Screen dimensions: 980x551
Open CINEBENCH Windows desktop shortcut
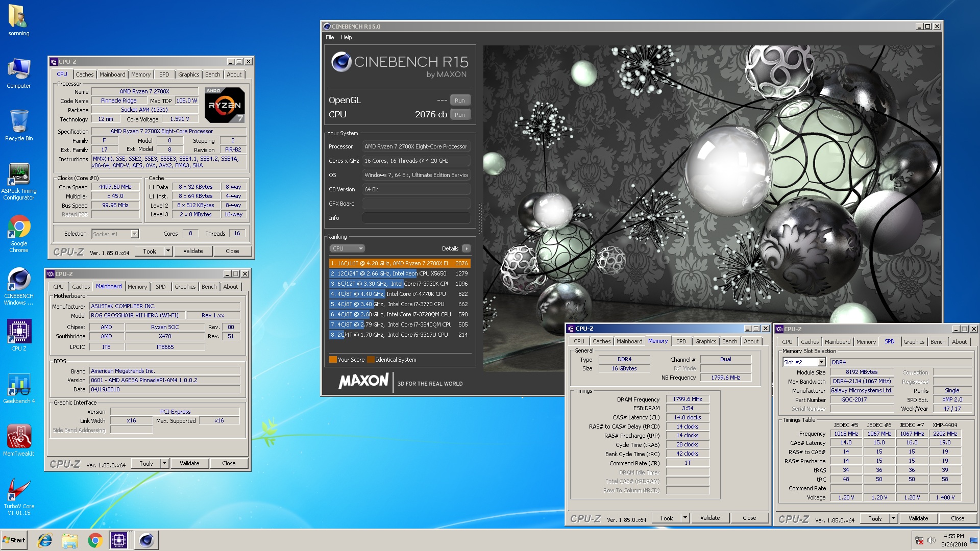(18, 286)
